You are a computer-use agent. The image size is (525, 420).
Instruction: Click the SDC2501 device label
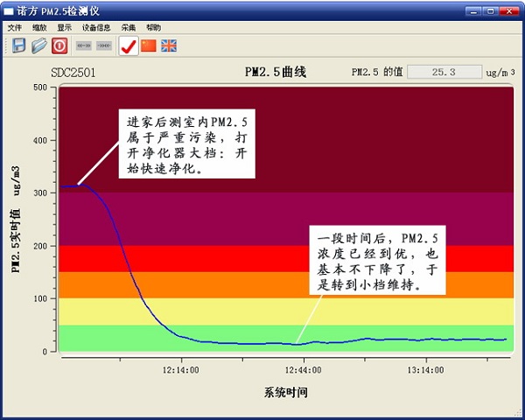coord(73,73)
